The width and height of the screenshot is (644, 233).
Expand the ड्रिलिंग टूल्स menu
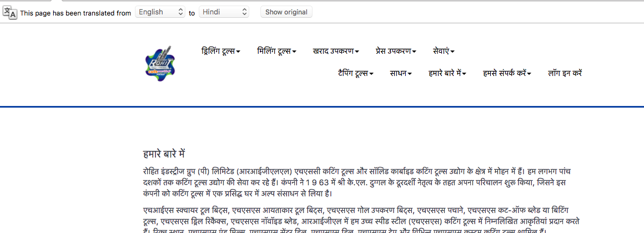pyautogui.click(x=221, y=51)
